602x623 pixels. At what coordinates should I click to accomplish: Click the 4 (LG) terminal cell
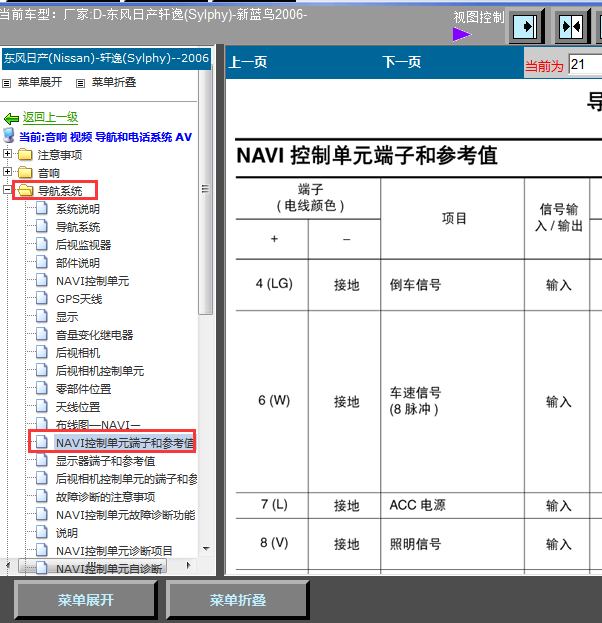tap(274, 284)
